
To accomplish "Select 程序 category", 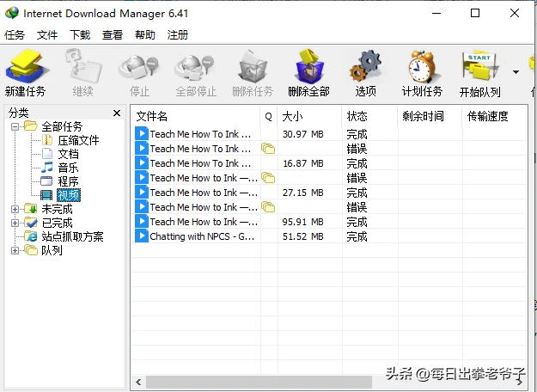I will point(68,181).
